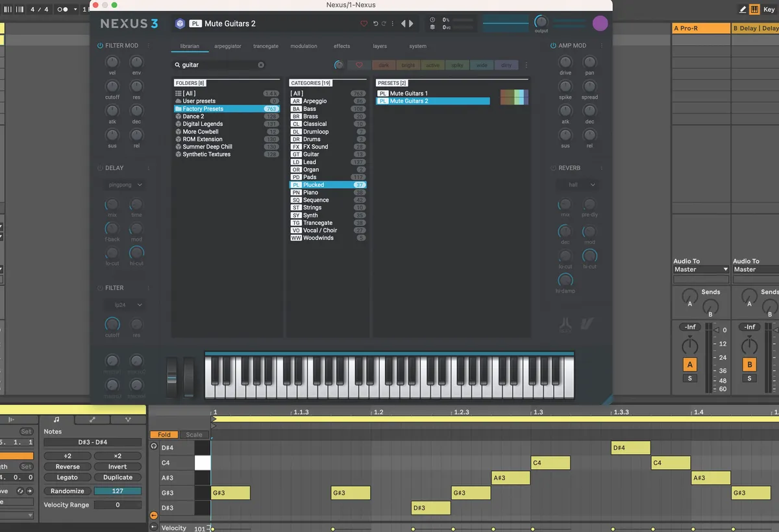The height and width of the screenshot is (532, 779).
Task: Toggle Fold in the piano roll
Action: click(x=164, y=435)
